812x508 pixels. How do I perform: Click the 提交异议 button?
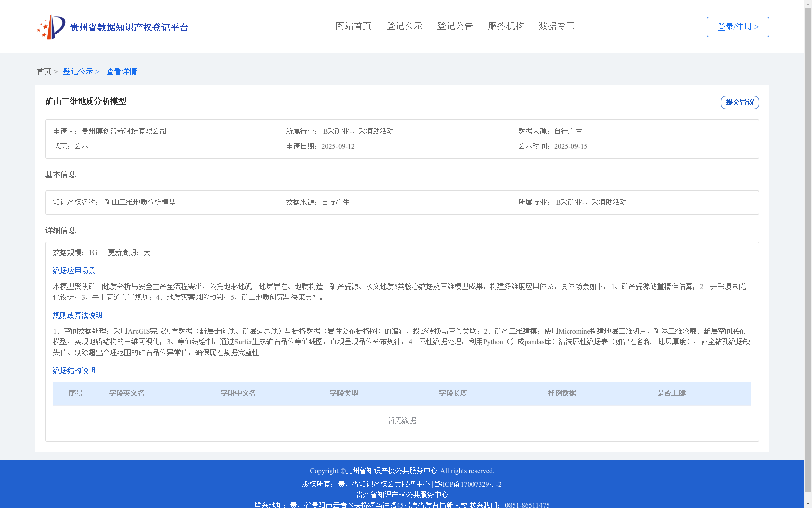(x=740, y=102)
